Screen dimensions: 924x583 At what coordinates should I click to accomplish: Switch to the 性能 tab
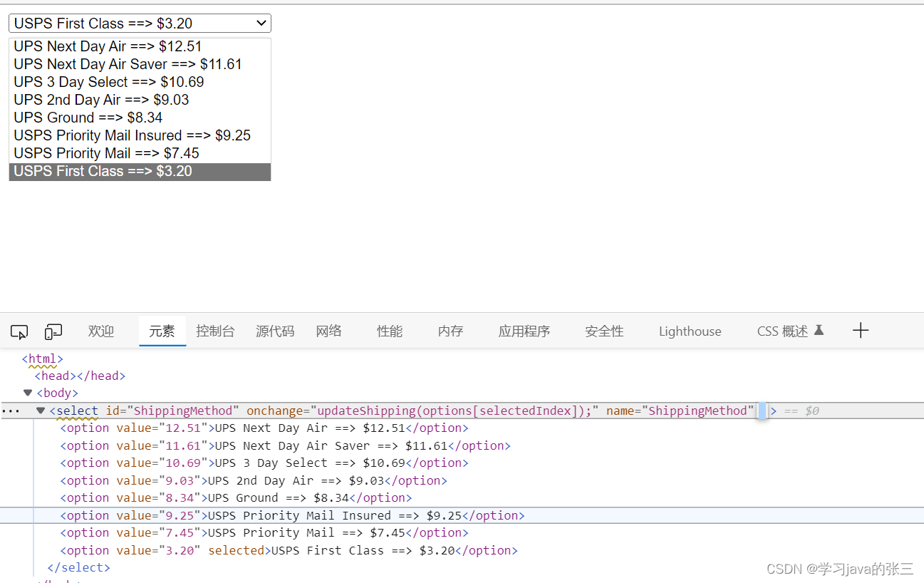pyautogui.click(x=390, y=331)
